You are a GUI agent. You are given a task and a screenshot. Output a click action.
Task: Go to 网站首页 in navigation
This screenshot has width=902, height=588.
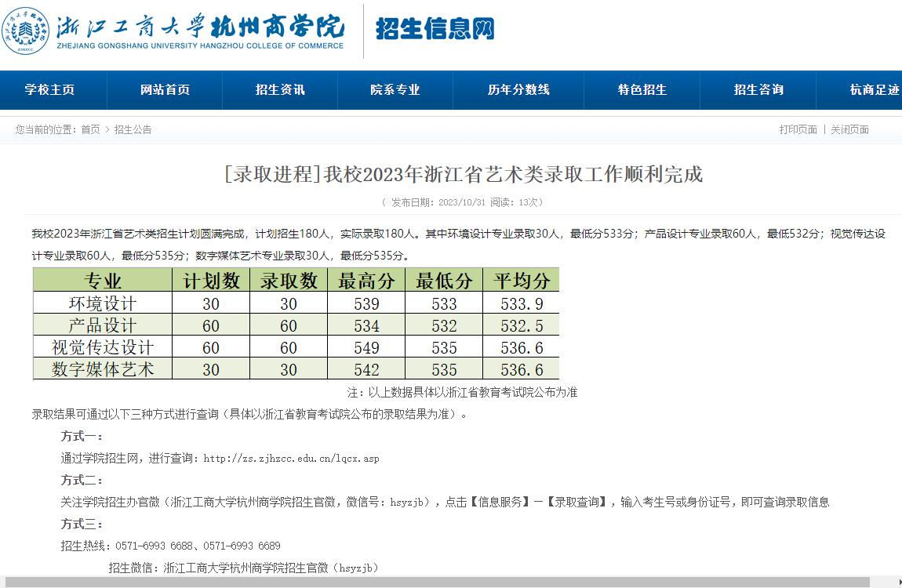(x=165, y=89)
